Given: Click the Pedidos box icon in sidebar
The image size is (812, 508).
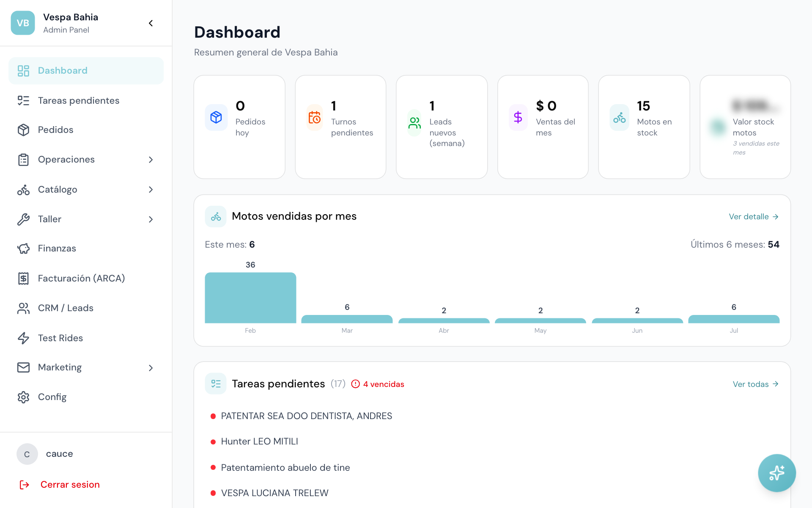Looking at the screenshot, I should coord(23,130).
